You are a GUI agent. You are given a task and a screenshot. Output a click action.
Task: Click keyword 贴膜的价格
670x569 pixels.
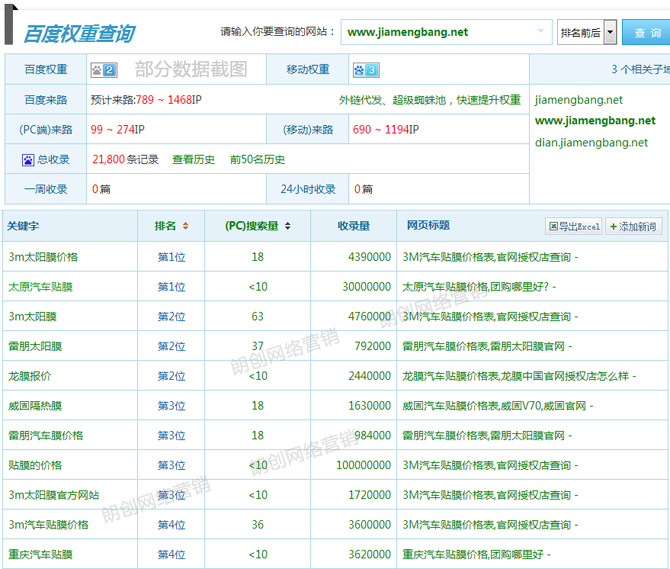(35, 465)
